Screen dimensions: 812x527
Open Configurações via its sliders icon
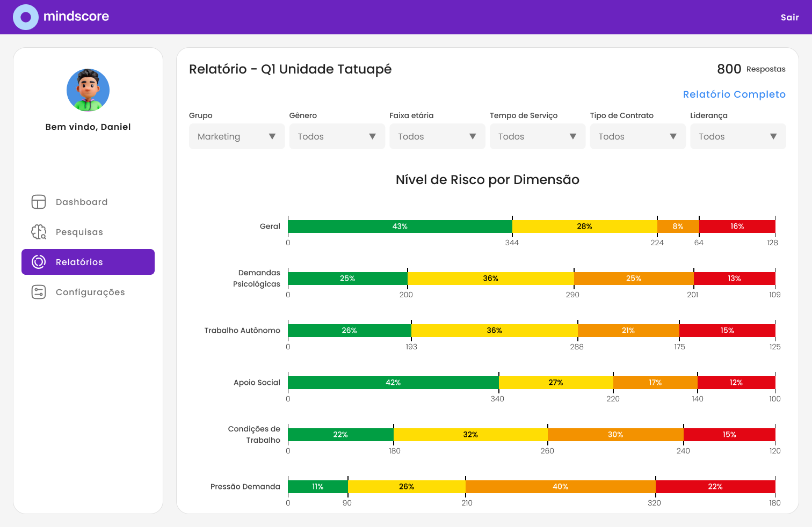click(38, 292)
